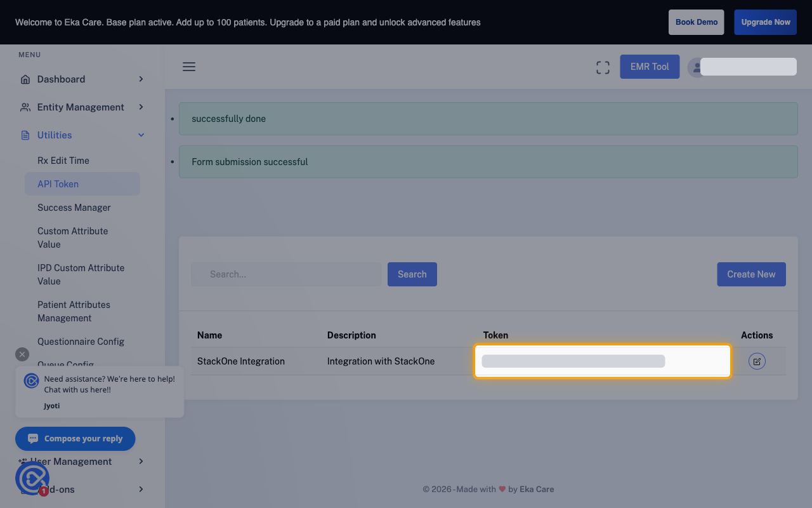Focus the Search text field

click(x=286, y=274)
